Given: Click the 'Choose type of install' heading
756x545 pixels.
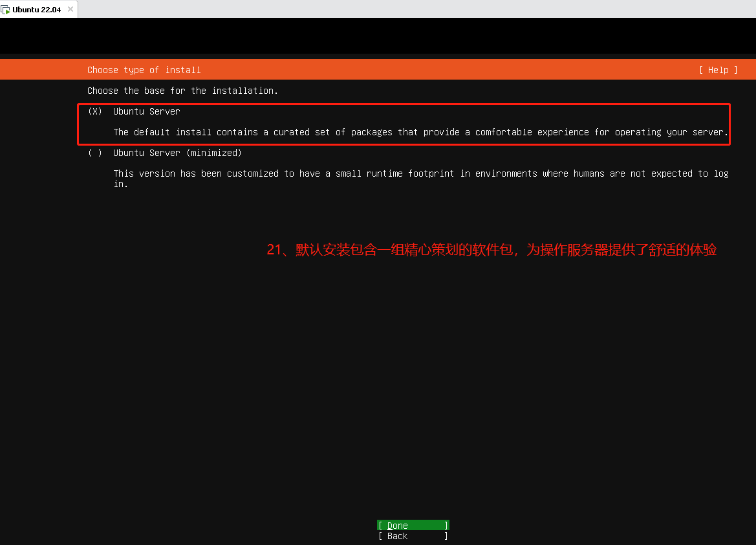Looking at the screenshot, I should [144, 70].
